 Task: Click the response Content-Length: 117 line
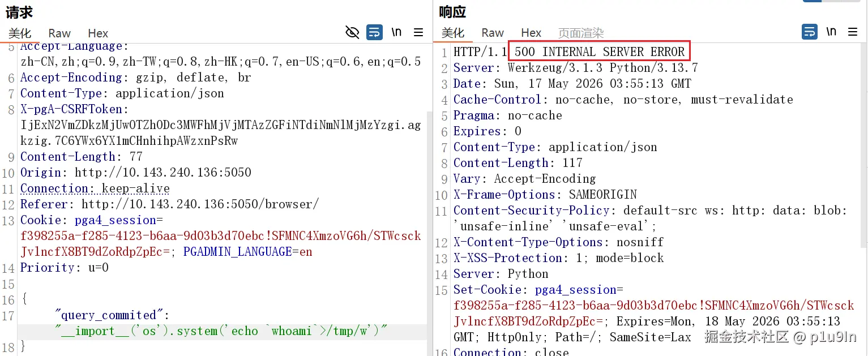pos(518,163)
